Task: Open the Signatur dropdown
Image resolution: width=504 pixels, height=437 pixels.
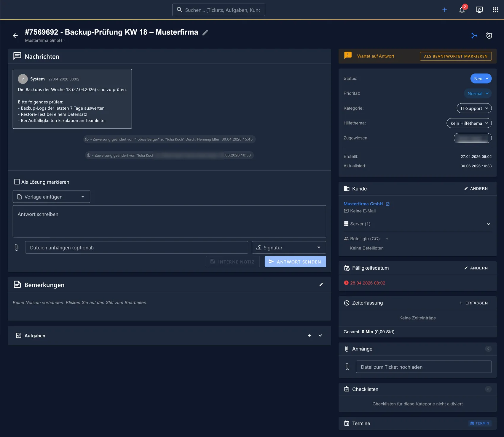Action: click(x=289, y=247)
